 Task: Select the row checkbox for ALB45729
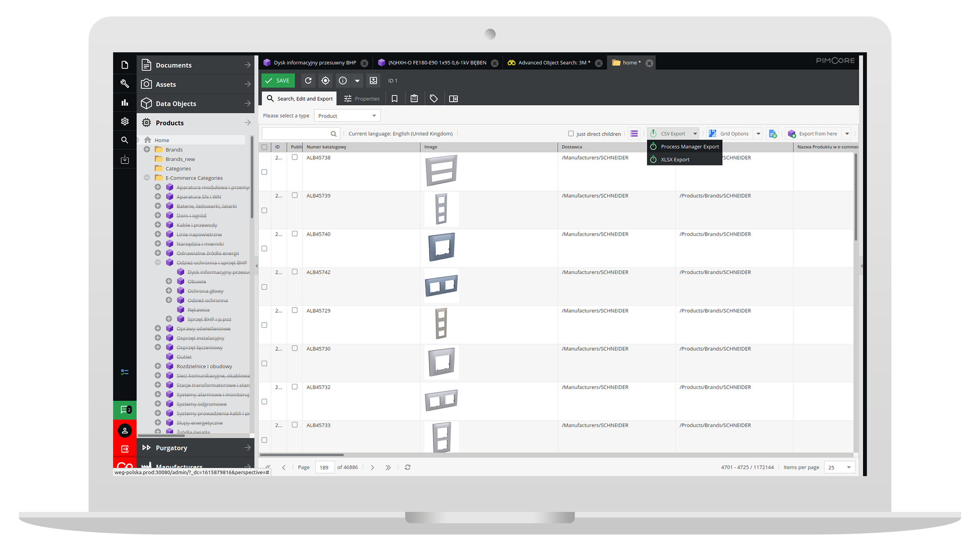tap(264, 325)
